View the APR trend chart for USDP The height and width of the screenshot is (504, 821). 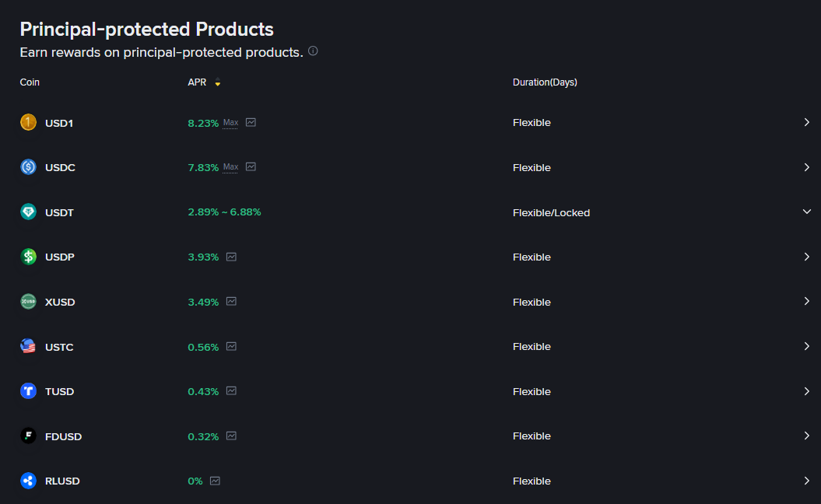[x=231, y=257]
